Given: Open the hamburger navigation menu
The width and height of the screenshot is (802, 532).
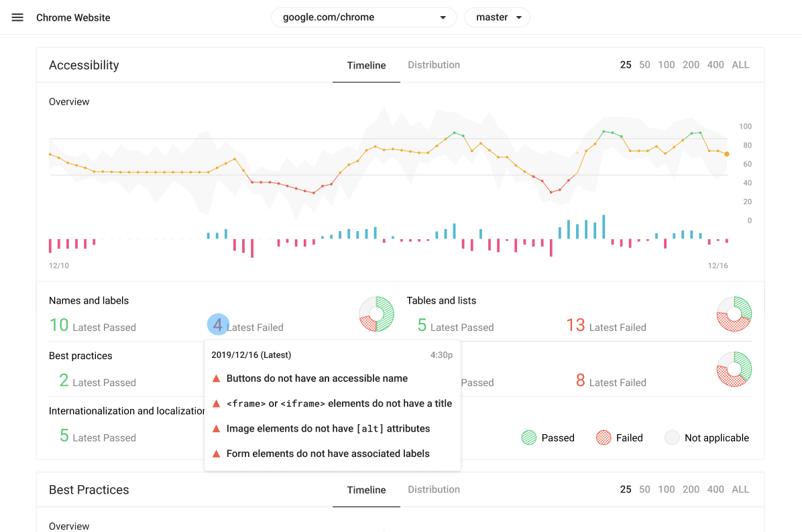Looking at the screenshot, I should tap(17, 17).
